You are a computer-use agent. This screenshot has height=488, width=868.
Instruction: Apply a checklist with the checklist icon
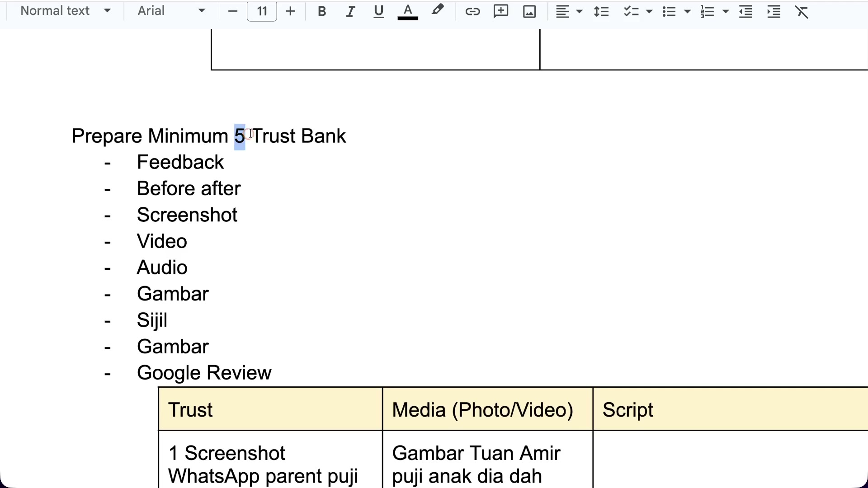tap(631, 11)
